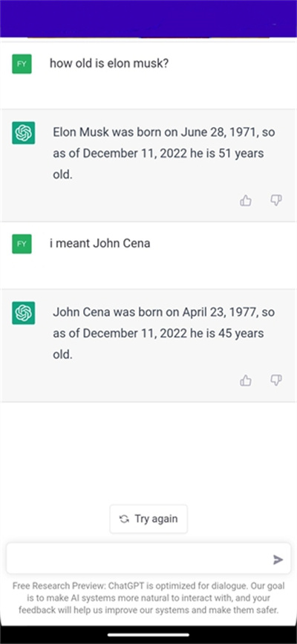The image size is (297, 644).
Task: Click the ChatGPT logo beside John Cena reply
Action: 23,313
